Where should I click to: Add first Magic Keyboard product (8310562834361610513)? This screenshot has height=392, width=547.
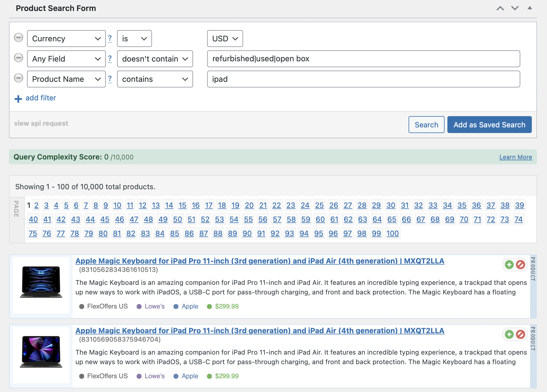pos(509,265)
